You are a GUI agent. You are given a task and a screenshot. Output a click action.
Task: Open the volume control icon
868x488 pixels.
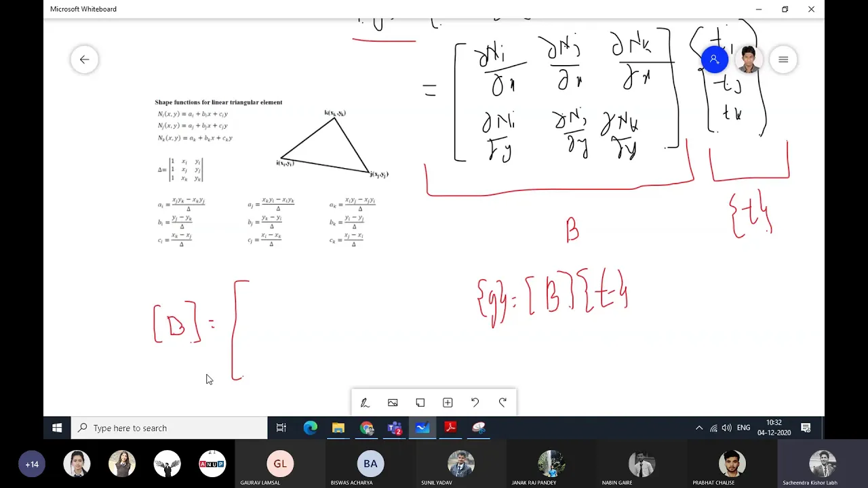(x=727, y=428)
